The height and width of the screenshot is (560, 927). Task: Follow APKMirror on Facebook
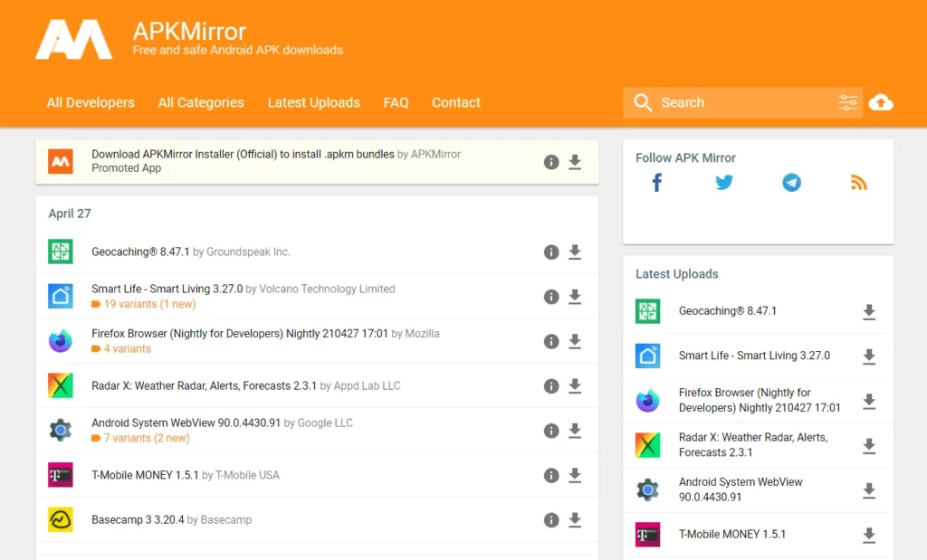(x=655, y=182)
